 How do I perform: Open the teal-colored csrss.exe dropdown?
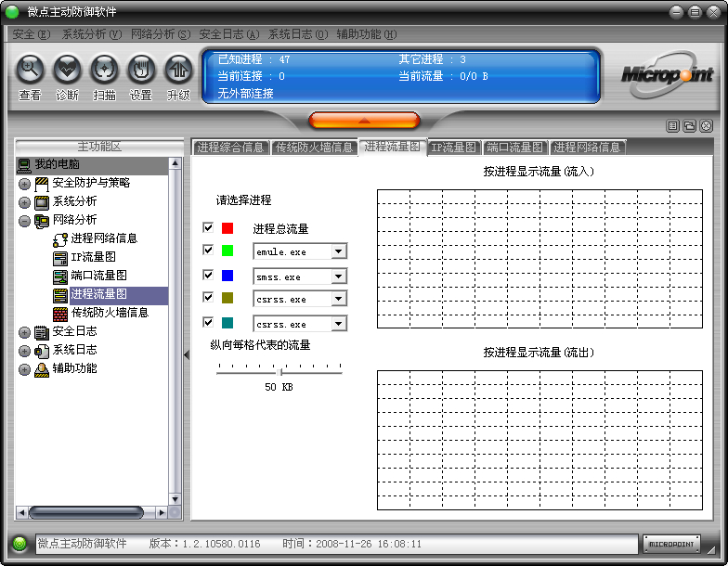pyautogui.click(x=338, y=324)
